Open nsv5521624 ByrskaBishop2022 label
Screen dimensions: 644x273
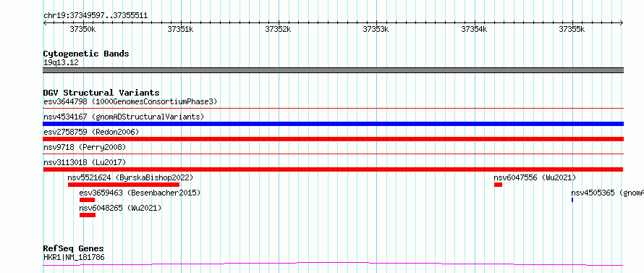coord(130,177)
